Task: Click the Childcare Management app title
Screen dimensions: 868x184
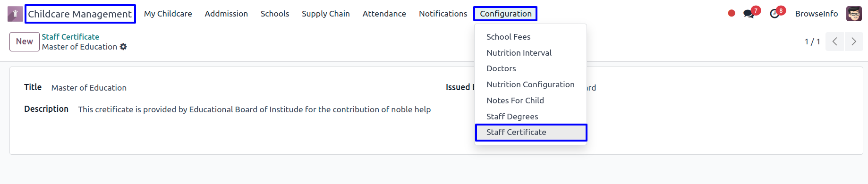Action: point(80,14)
